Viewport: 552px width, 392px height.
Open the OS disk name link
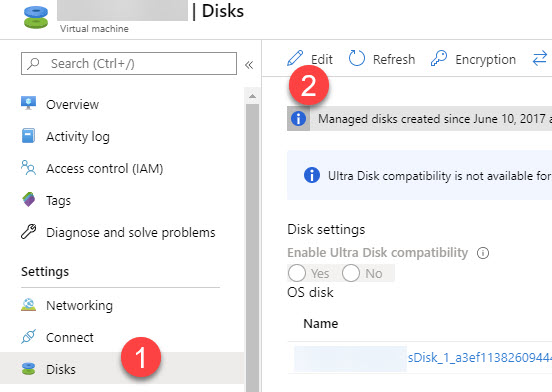[480, 358]
